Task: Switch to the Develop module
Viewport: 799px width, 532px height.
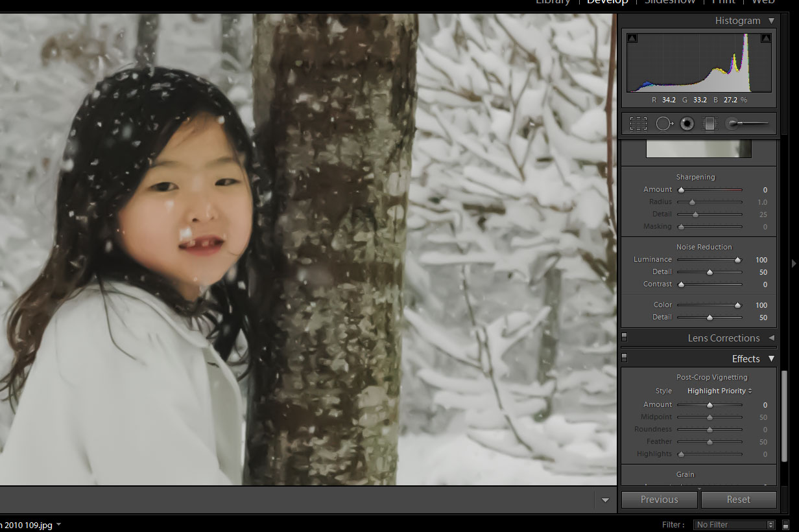Action: click(x=608, y=2)
